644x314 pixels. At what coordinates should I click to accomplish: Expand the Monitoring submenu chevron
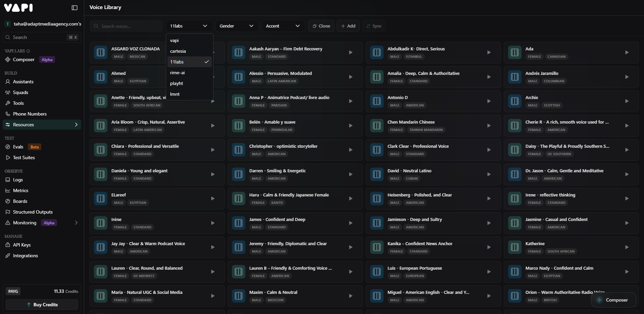(76, 223)
